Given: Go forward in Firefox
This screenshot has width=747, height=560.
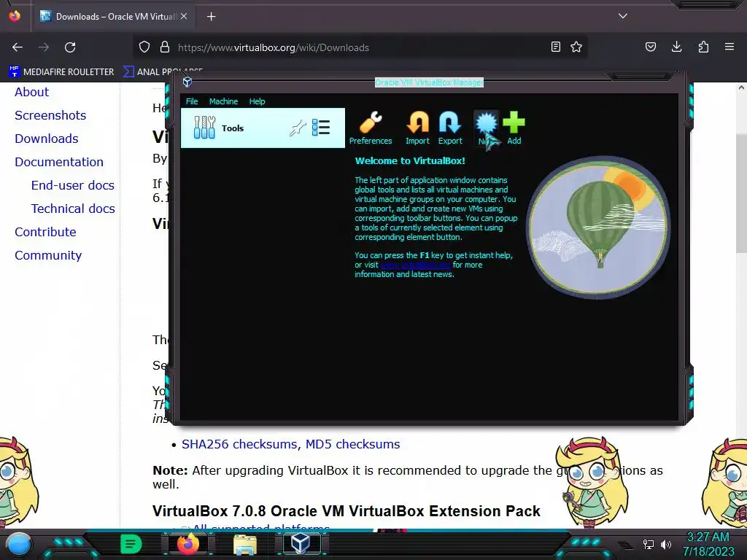Looking at the screenshot, I should pos(44,47).
